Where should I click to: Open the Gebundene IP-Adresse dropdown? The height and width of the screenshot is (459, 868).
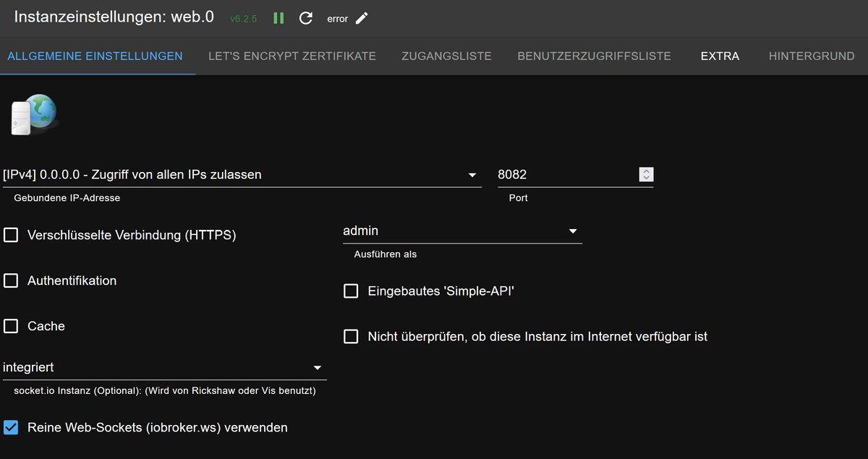pyautogui.click(x=242, y=175)
